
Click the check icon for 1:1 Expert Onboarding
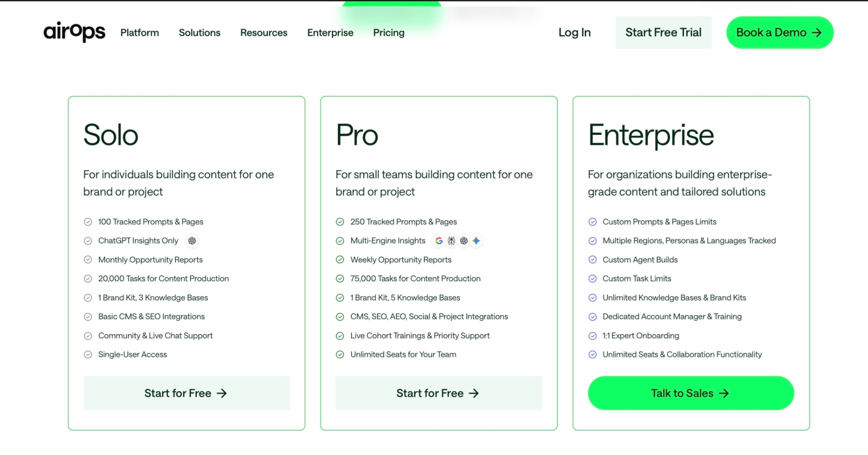[x=593, y=336]
